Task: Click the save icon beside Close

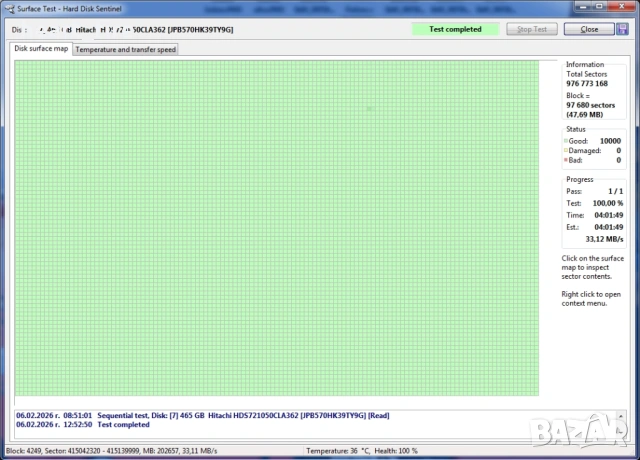Action: [x=621, y=29]
